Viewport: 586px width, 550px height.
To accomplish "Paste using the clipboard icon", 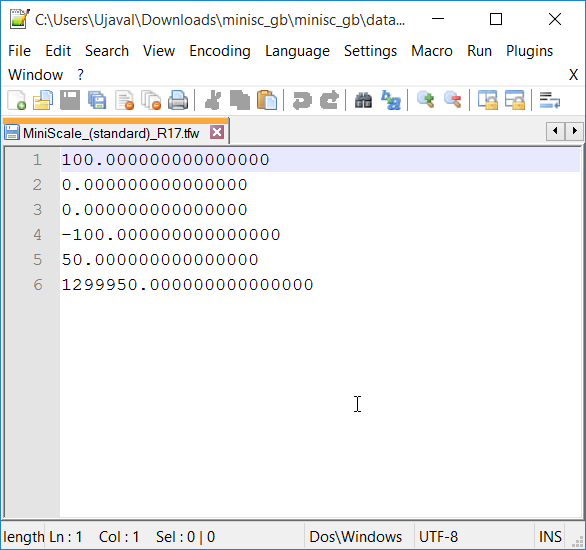I will tap(267, 101).
